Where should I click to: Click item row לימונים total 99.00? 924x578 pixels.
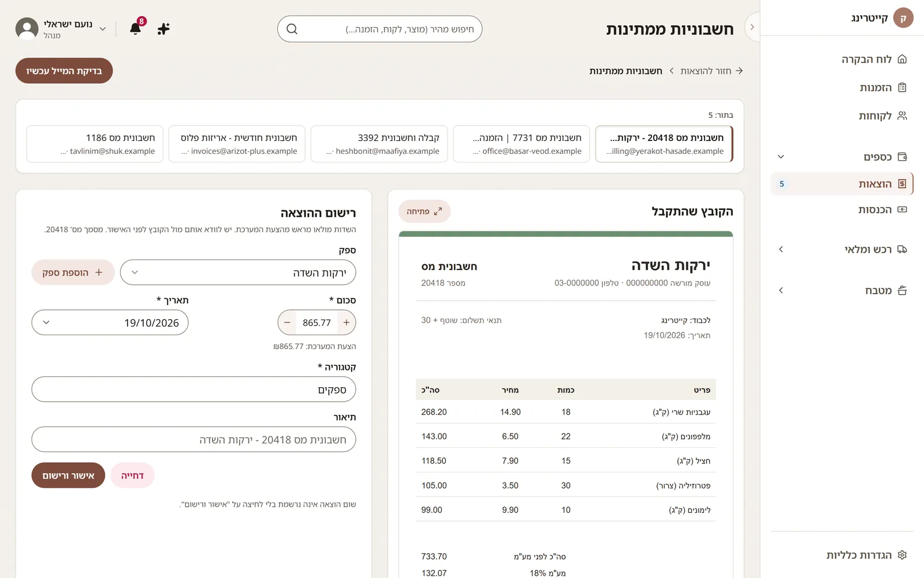click(x=566, y=510)
